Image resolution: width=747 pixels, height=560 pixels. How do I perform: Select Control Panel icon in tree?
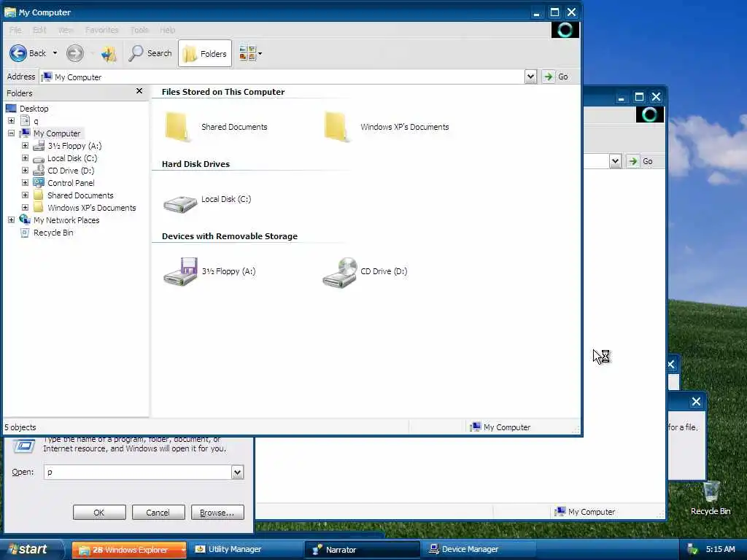[39, 183]
